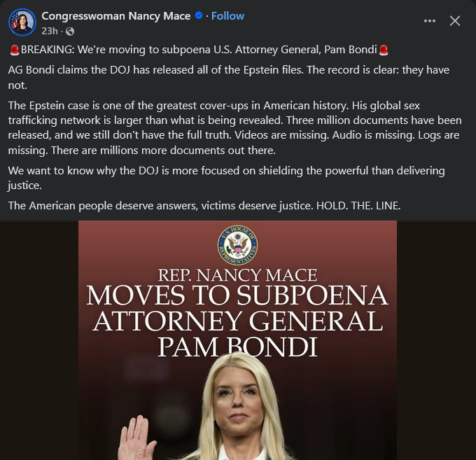Open the Congresswoman Nancy Mace name link

click(116, 16)
